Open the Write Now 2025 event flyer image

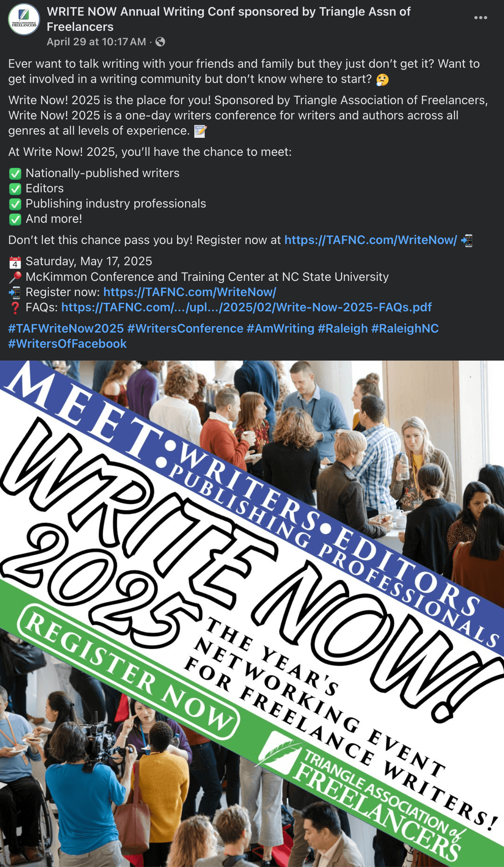(x=252, y=613)
